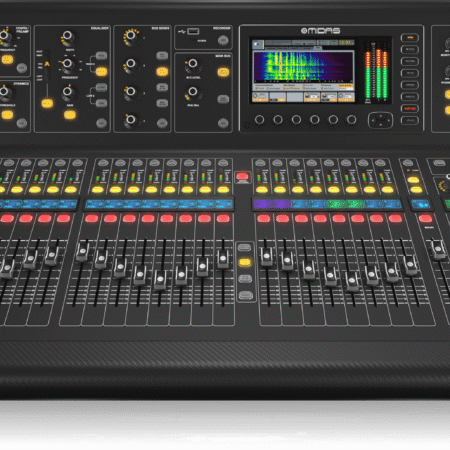Click the second rotary encoder below the display
This screenshot has height=450, width=450.
click(x=278, y=120)
